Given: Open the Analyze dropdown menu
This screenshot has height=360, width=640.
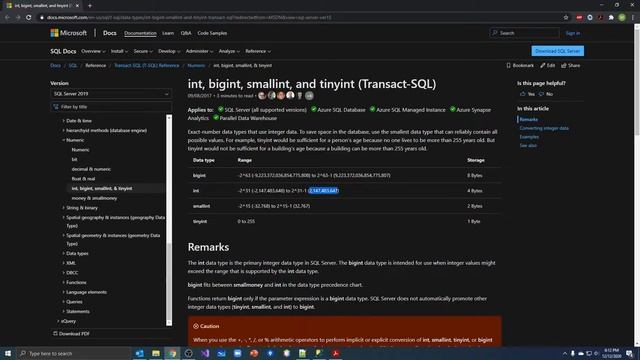Looking at the screenshot, I should (x=229, y=51).
